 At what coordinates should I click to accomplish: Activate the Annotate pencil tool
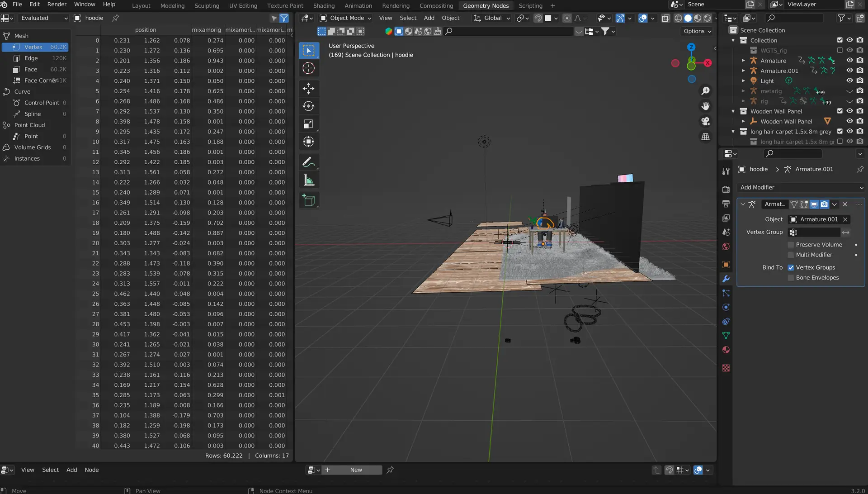coord(308,162)
